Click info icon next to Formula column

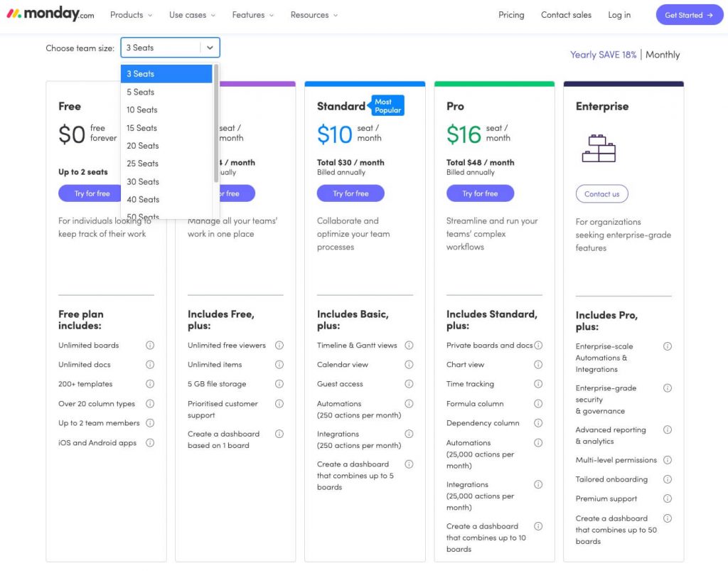(538, 403)
